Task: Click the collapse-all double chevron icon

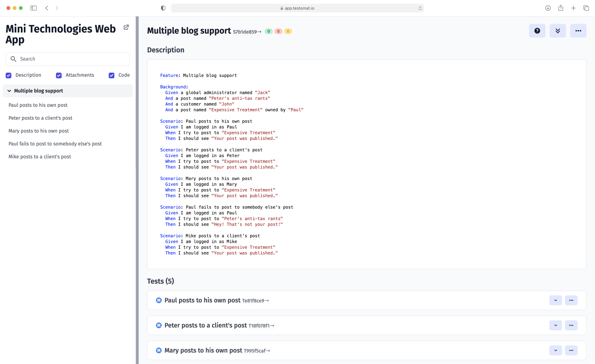Action: pos(558,31)
